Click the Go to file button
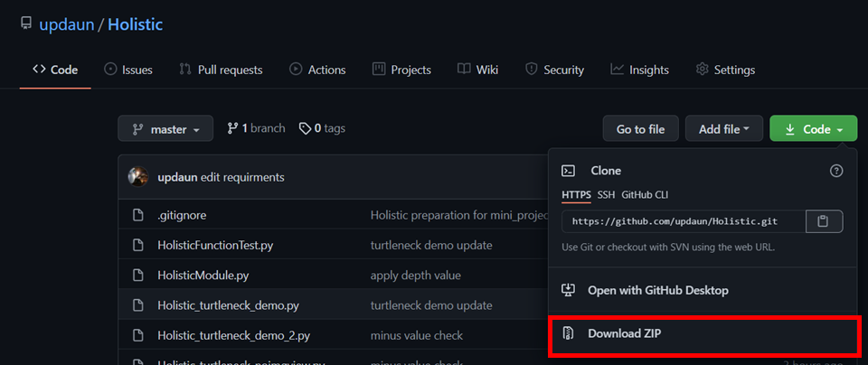Viewport: 868px width, 365px height. [x=640, y=129]
